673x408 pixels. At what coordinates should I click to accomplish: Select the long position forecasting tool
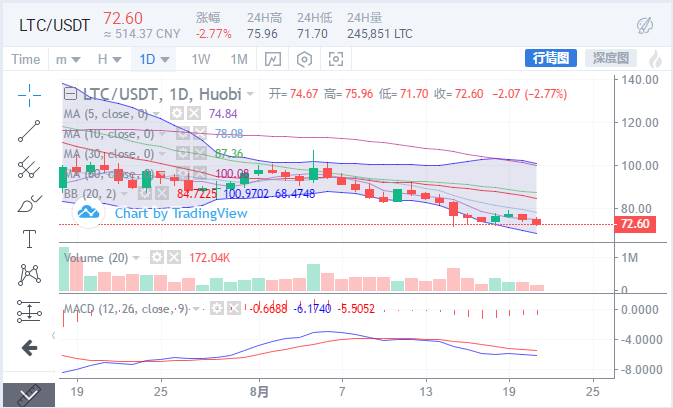[x=29, y=311]
